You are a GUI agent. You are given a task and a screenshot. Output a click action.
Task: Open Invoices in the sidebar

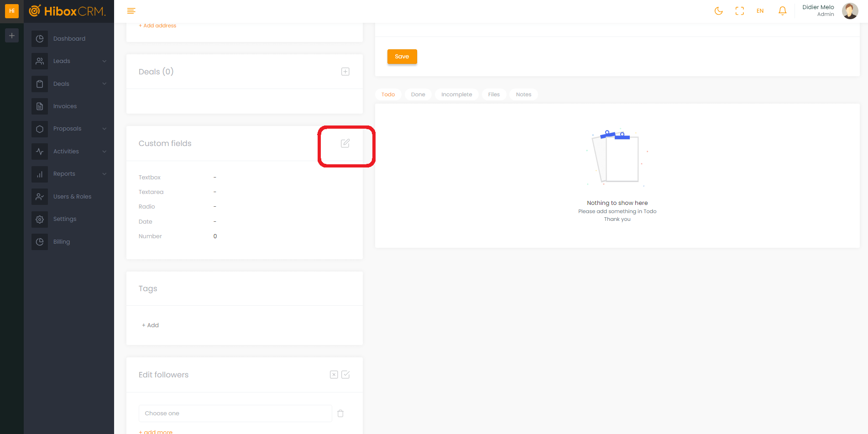coord(65,106)
